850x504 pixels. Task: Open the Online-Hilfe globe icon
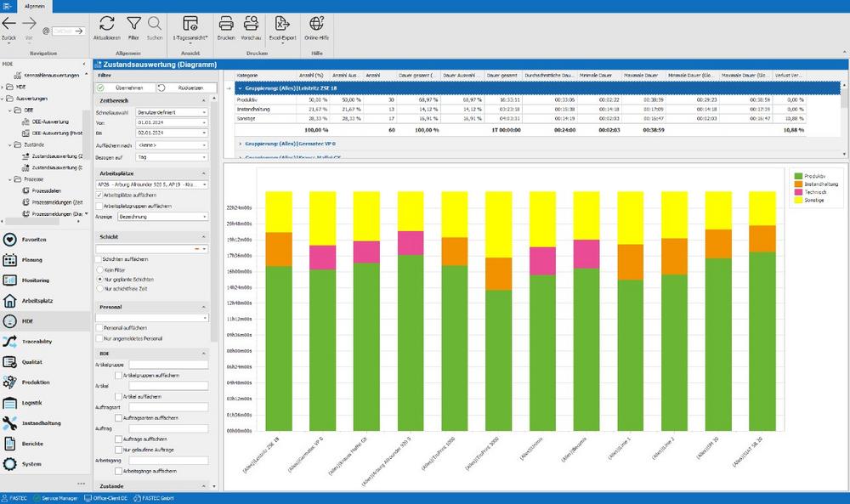pos(316,23)
